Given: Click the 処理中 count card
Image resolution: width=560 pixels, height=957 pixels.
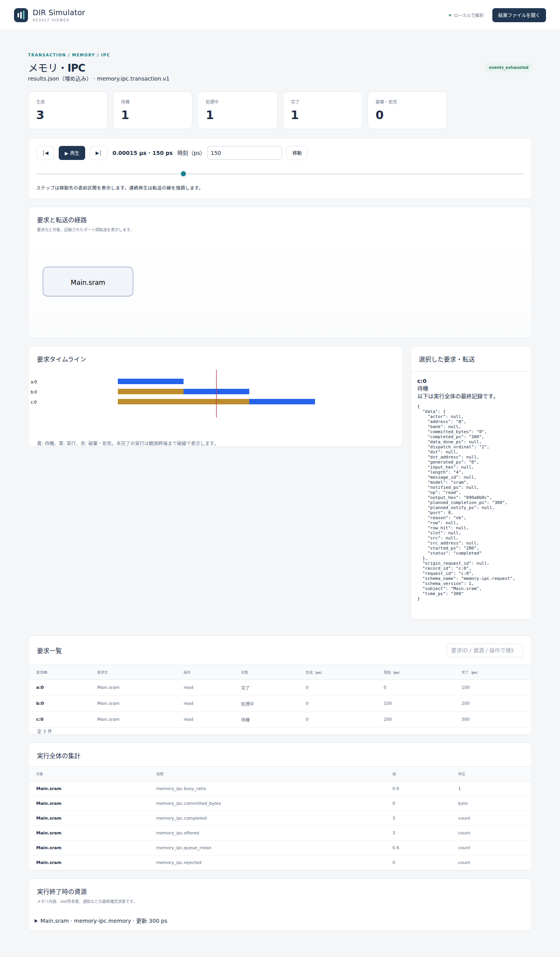Looking at the screenshot, I should coord(238,110).
